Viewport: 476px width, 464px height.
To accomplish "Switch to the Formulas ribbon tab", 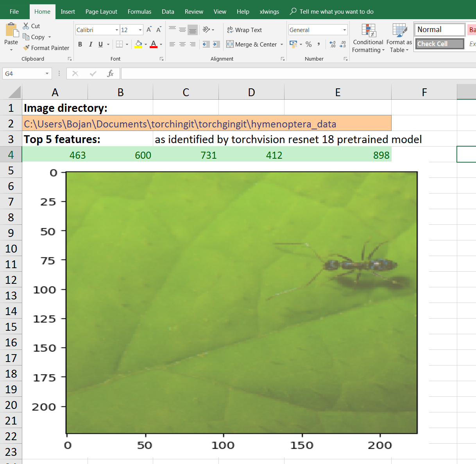I will pos(140,11).
